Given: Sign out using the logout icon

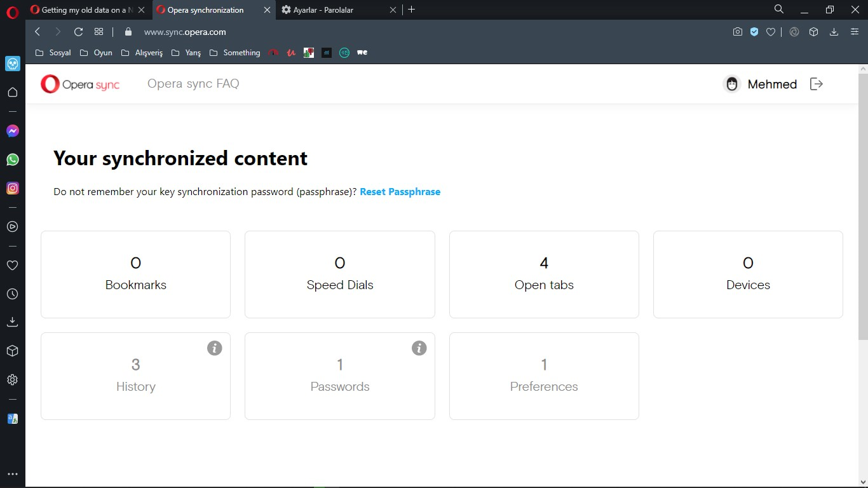Looking at the screenshot, I should 817,84.
